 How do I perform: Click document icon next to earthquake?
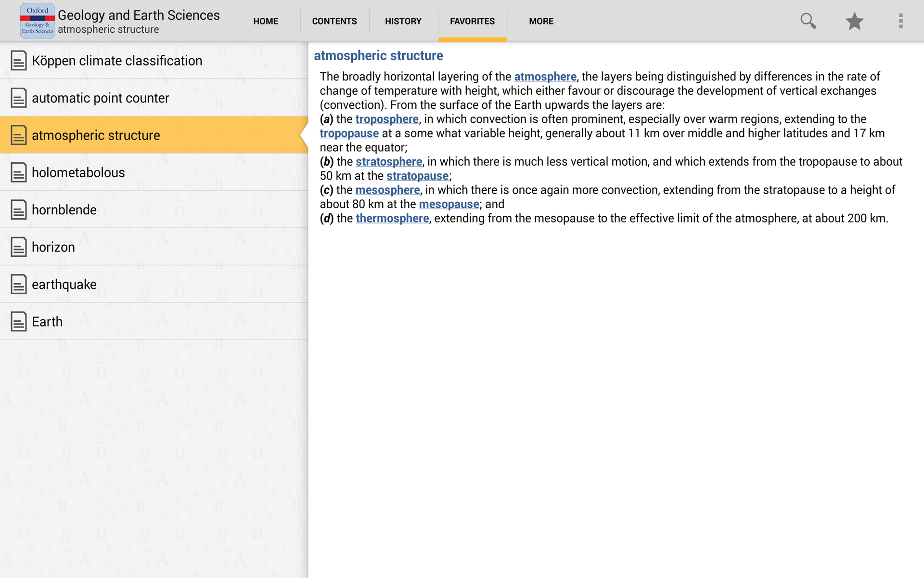click(x=18, y=284)
